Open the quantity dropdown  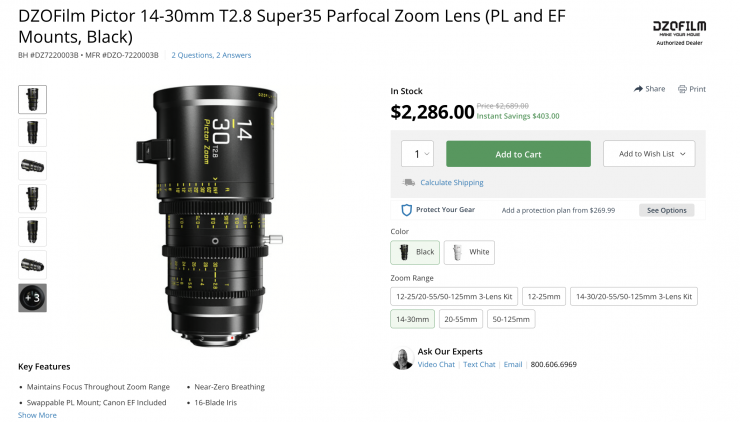(417, 154)
